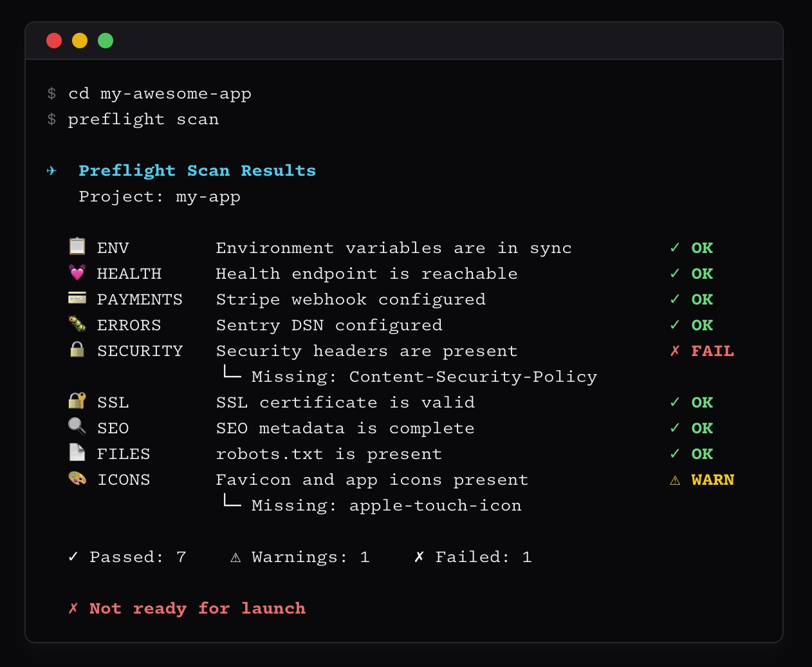Select the bug icon beside ERRORS

77,324
